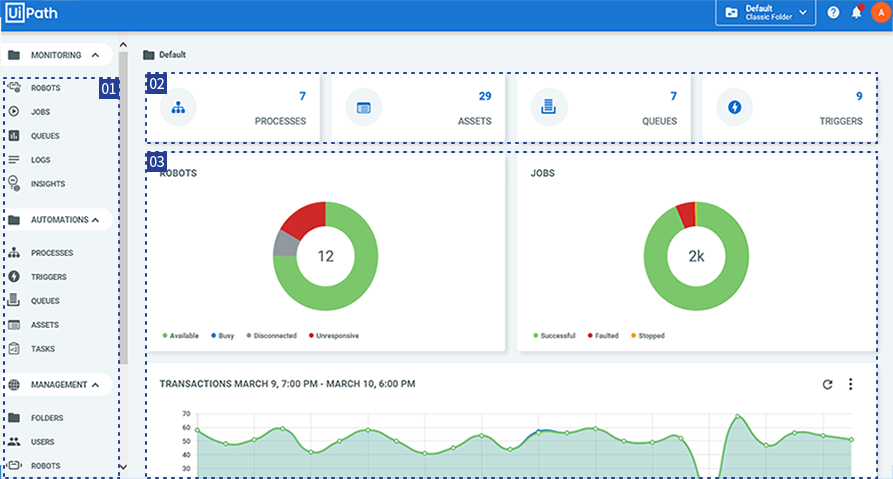This screenshot has height=479, width=893.
Task: Click the Default breadcrumb label
Action: tap(173, 55)
